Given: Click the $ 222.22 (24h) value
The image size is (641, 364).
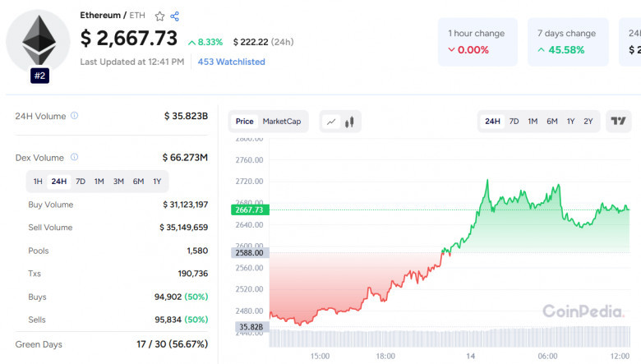Looking at the screenshot, I should [x=263, y=42].
